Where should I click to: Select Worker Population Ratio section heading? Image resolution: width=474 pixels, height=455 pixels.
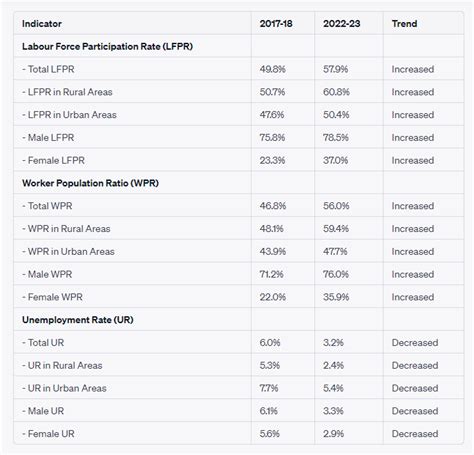point(90,183)
